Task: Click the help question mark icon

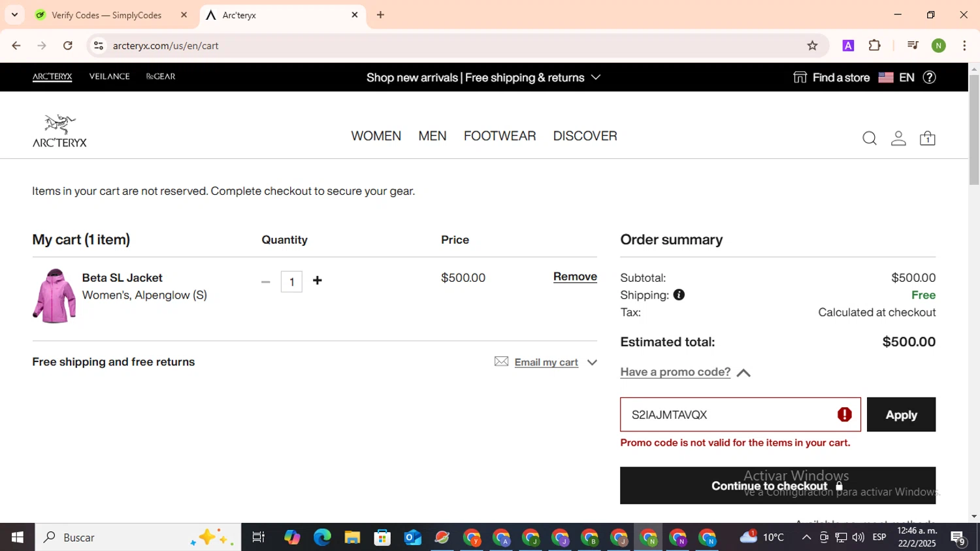Action: [x=929, y=77]
